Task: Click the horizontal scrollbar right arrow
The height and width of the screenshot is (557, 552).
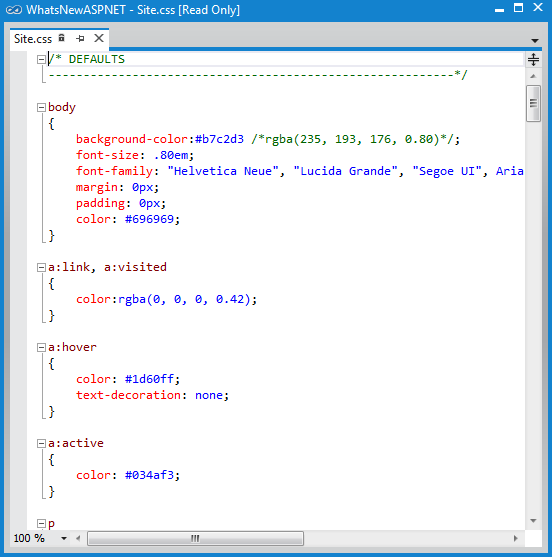Action: pyautogui.click(x=515, y=539)
